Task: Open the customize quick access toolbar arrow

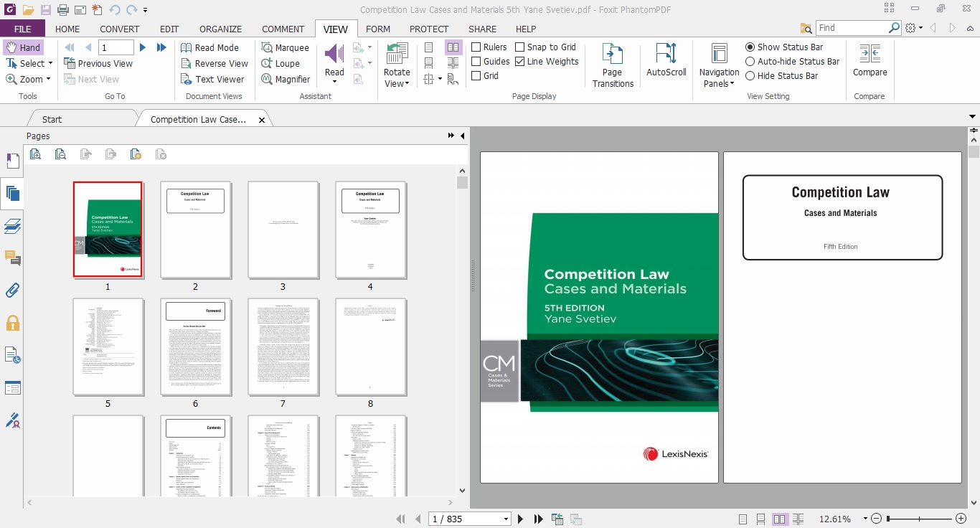Action: coord(145,10)
